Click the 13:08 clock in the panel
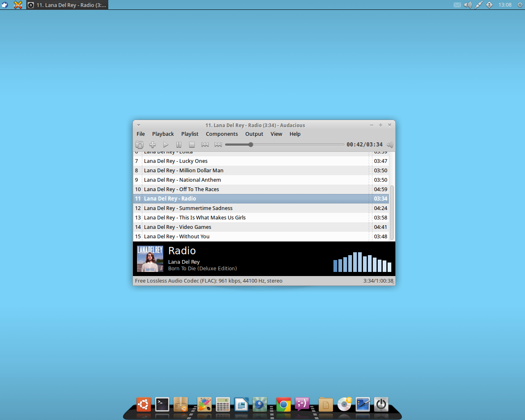Screen dimensions: 525x420 click(x=505, y=5)
